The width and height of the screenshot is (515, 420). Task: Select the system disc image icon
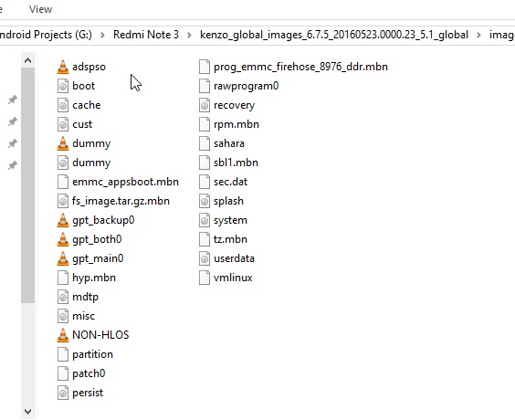coord(205,220)
